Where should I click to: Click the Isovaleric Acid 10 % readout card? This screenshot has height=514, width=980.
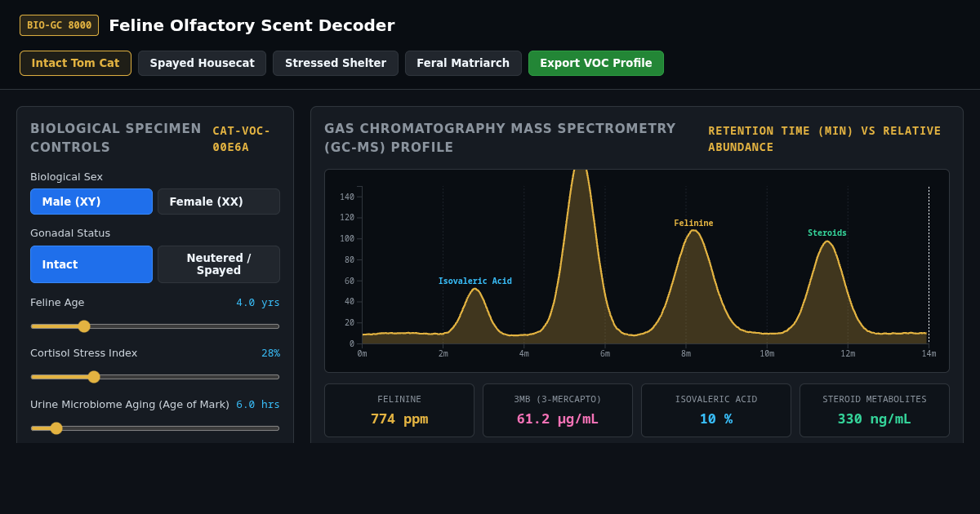pyautogui.click(x=716, y=410)
